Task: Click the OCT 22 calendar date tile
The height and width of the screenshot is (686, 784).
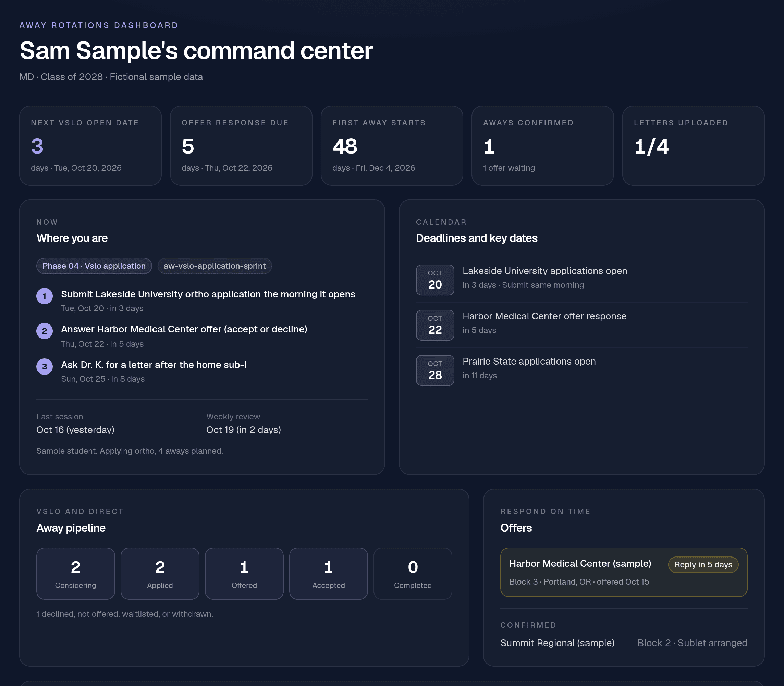Action: click(x=435, y=325)
